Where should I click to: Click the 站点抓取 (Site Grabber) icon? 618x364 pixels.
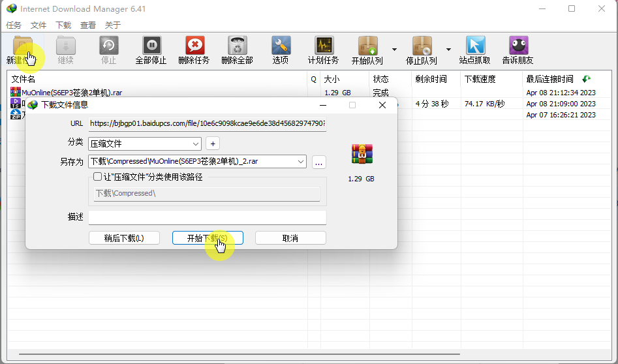[x=475, y=46]
